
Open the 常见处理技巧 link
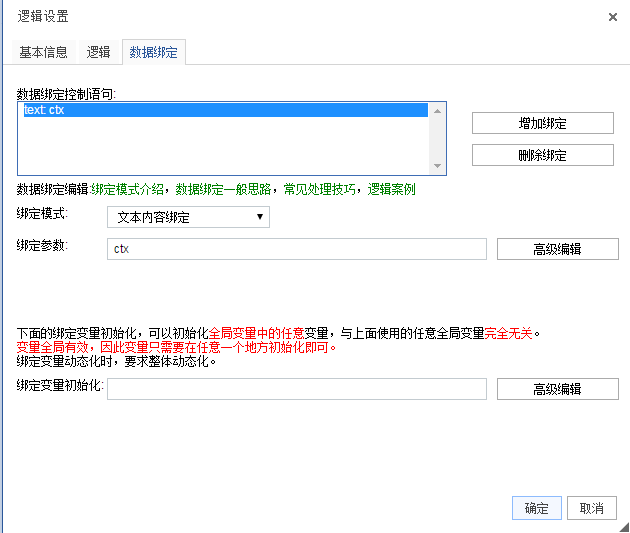pyautogui.click(x=319, y=189)
